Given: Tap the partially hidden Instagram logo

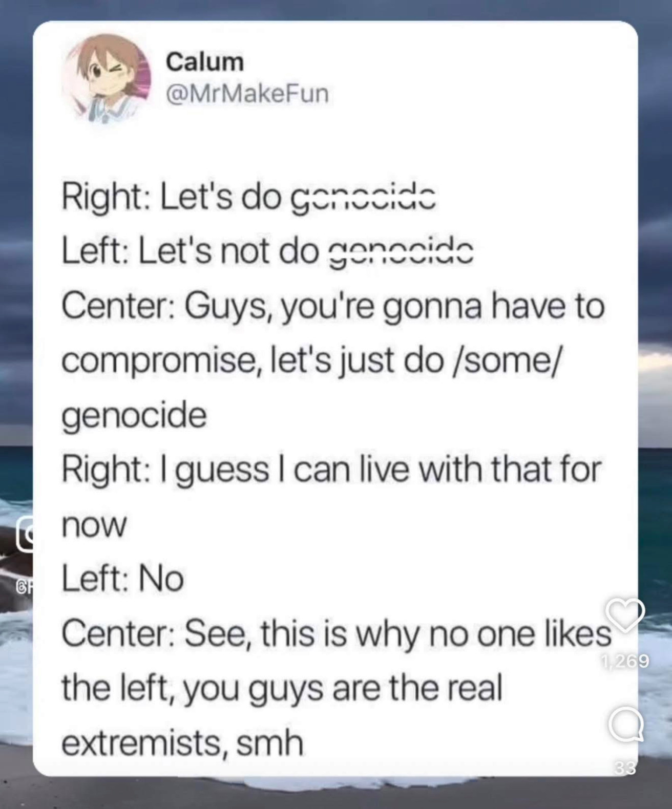Looking at the screenshot, I should pyautogui.click(x=25, y=534).
